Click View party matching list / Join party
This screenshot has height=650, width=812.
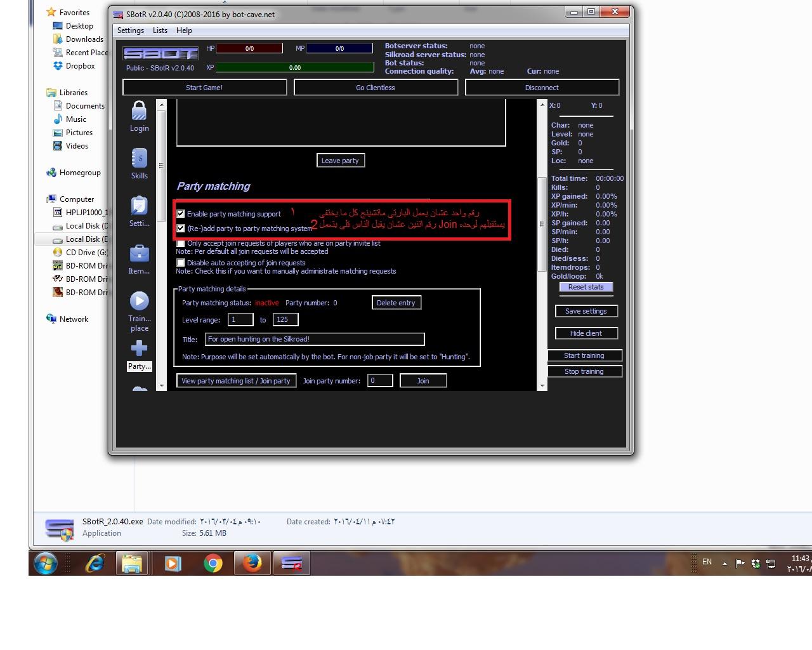coord(236,381)
